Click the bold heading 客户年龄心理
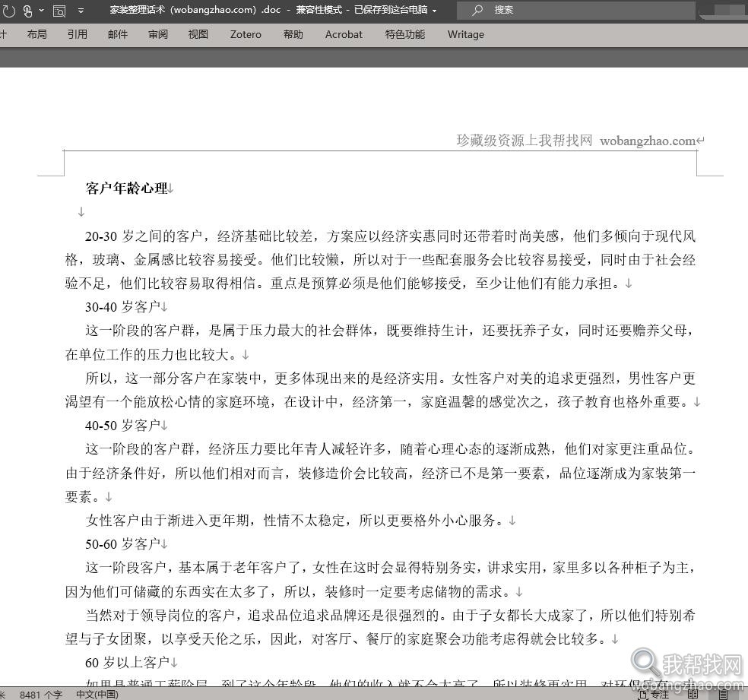 126,188
